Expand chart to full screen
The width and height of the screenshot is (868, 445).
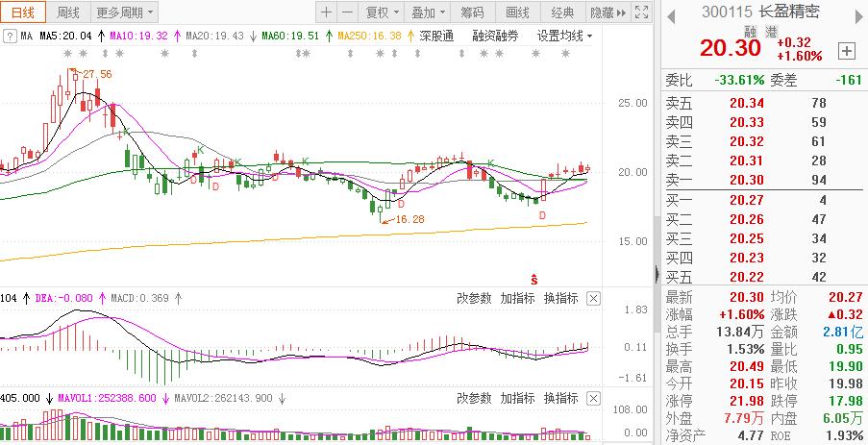pos(641,12)
